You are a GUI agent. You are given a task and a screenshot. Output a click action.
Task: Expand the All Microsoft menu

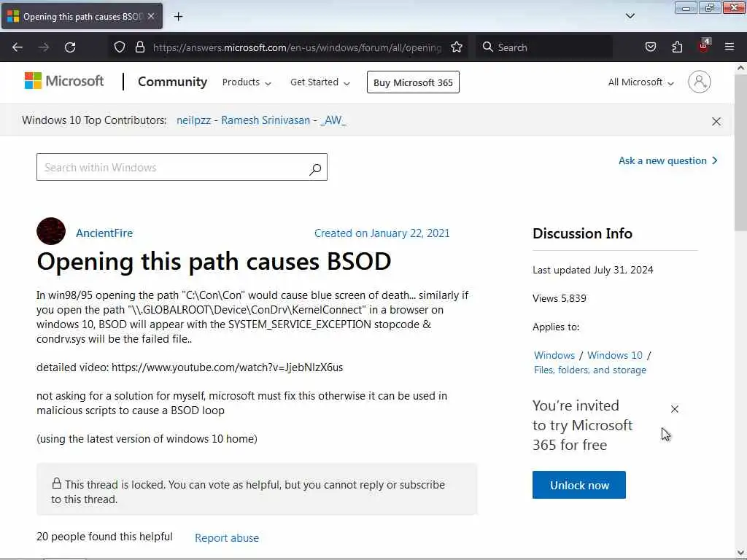coord(640,82)
